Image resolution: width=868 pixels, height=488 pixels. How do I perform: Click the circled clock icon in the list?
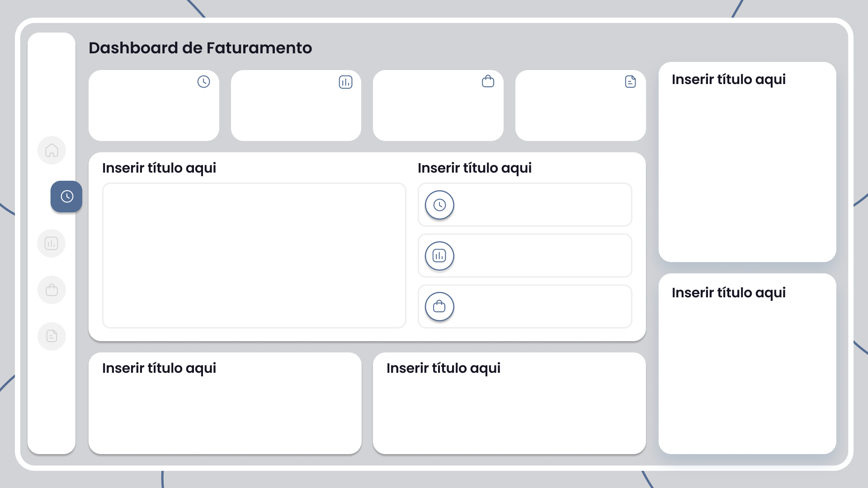click(439, 205)
